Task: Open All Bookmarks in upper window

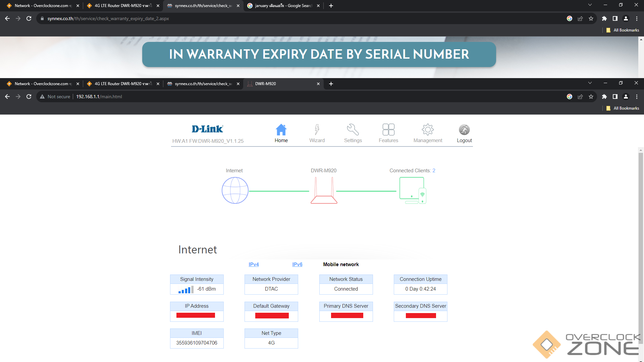Action: click(x=623, y=30)
